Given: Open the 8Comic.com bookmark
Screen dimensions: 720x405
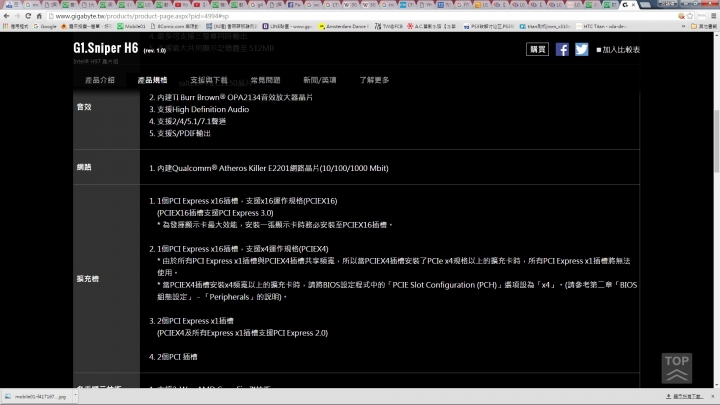Looking at the screenshot, I should 175,26.
